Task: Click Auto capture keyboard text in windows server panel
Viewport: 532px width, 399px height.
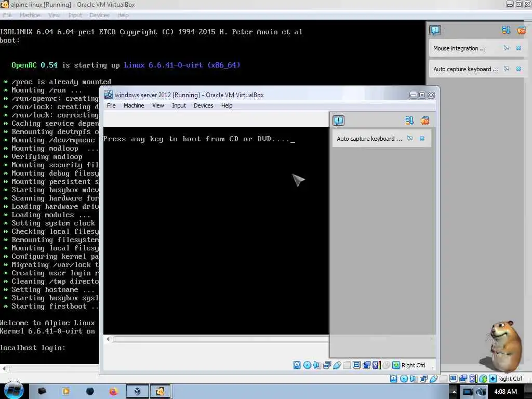Action: 369,139
